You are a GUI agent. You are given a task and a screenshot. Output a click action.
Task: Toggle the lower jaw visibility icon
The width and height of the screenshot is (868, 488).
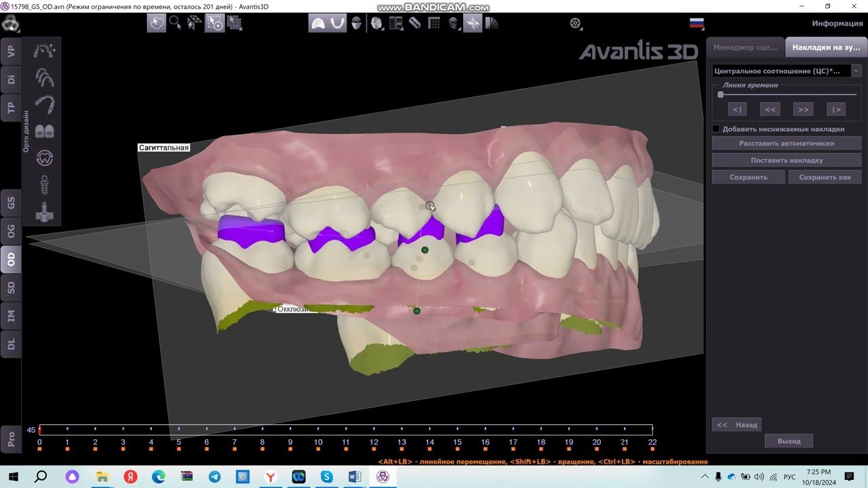[337, 23]
